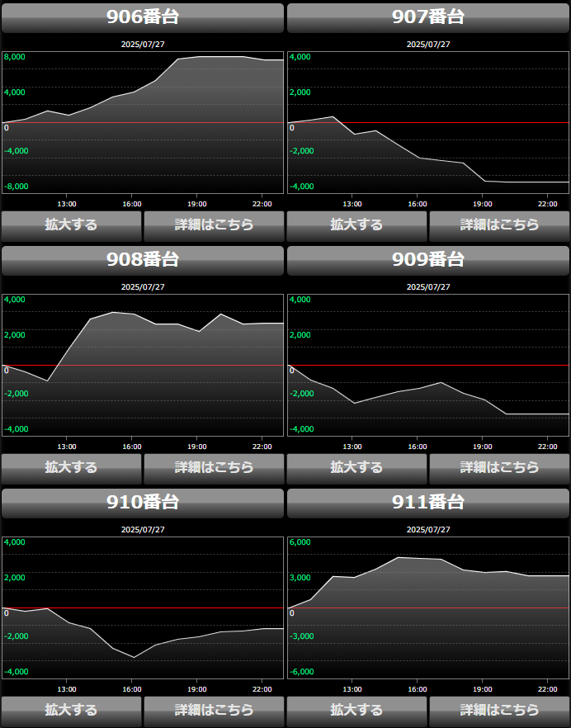The height and width of the screenshot is (728, 571).
Task: Click the 2025/07/27 date above 906番台 graph
Action: pos(143,45)
